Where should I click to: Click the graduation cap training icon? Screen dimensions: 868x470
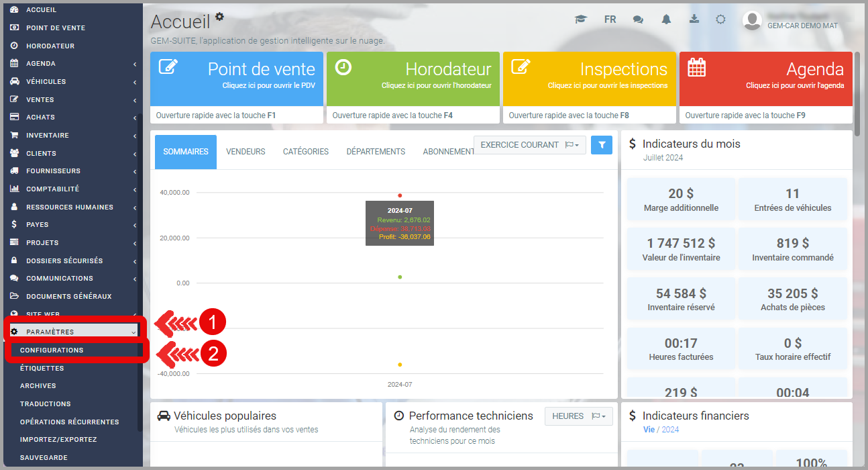[581, 19]
